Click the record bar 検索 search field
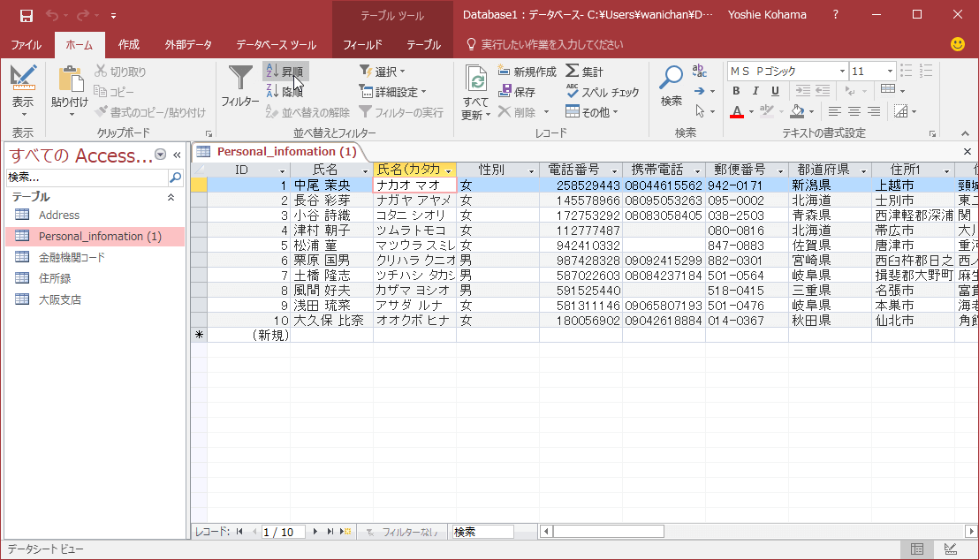Viewport: 979px width, 560px height. [482, 532]
